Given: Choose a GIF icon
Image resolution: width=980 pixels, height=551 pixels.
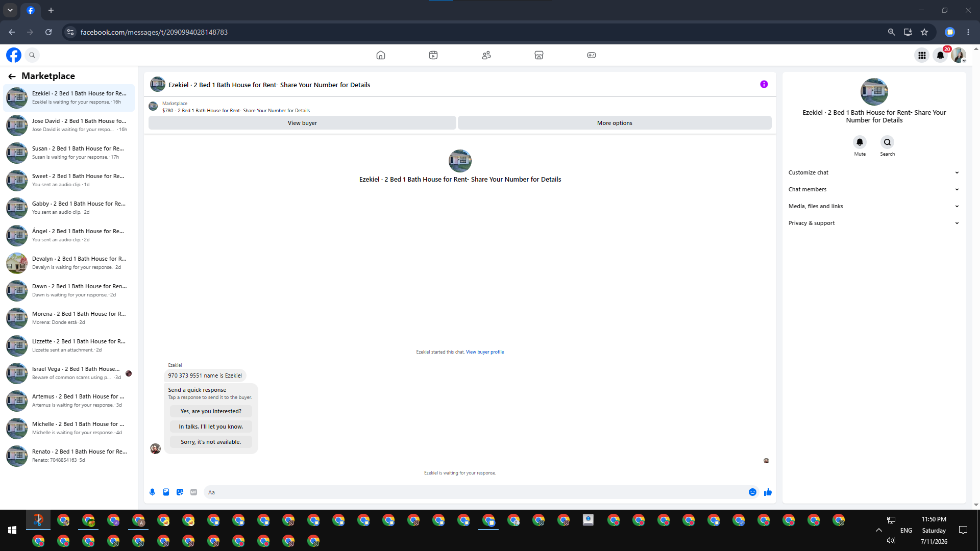Looking at the screenshot, I should pos(193,492).
